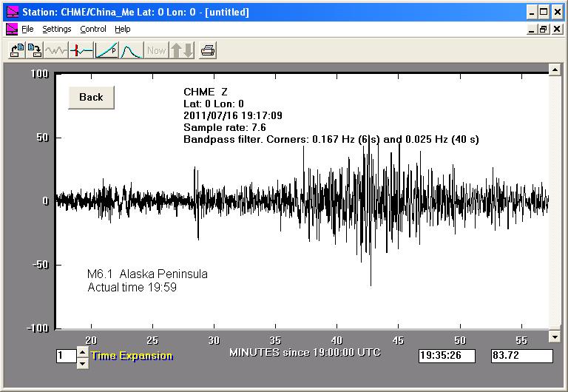Viewport: 568px width, 392px height.
Task: Open the Help menu
Action: [123, 29]
